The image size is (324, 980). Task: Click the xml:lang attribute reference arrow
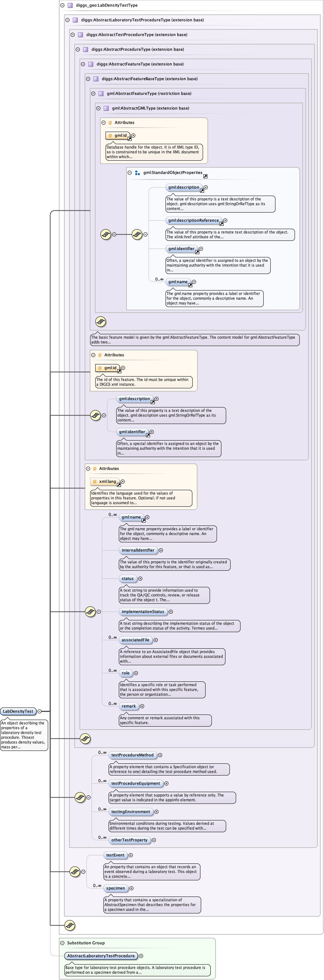click(119, 485)
